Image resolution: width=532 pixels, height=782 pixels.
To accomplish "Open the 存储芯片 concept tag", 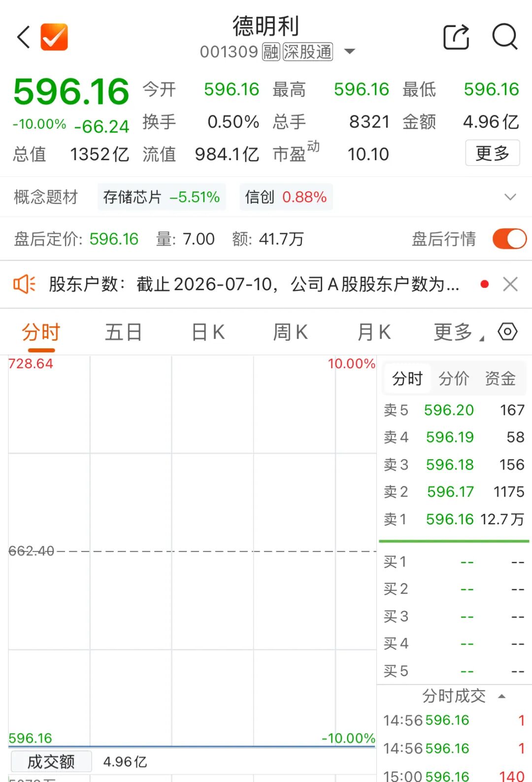I will coord(162,197).
